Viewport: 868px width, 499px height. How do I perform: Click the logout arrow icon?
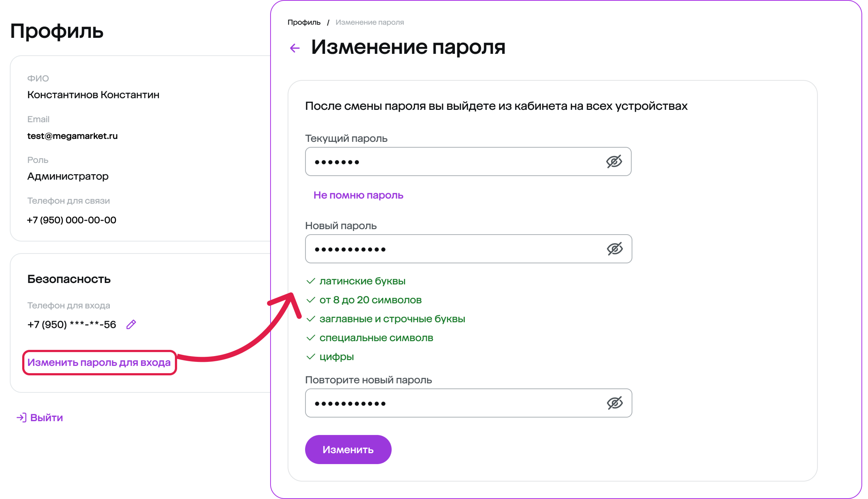pyautogui.click(x=21, y=417)
